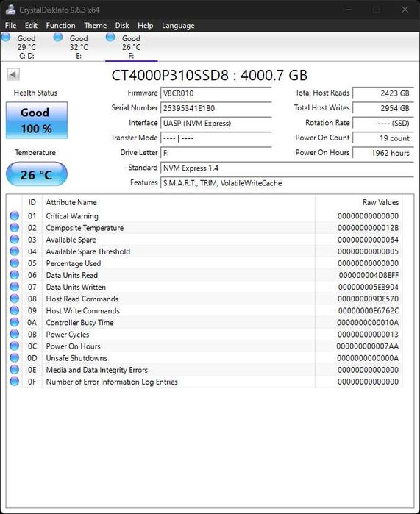Click the Features field with TRIM
Screen dimensions: 420x514
pos(287,183)
